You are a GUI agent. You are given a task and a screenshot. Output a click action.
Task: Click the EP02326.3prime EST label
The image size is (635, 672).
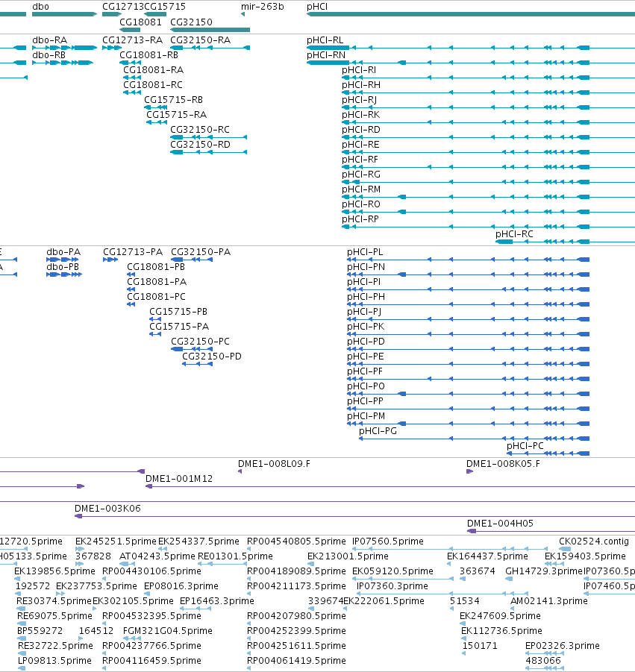[x=562, y=645]
